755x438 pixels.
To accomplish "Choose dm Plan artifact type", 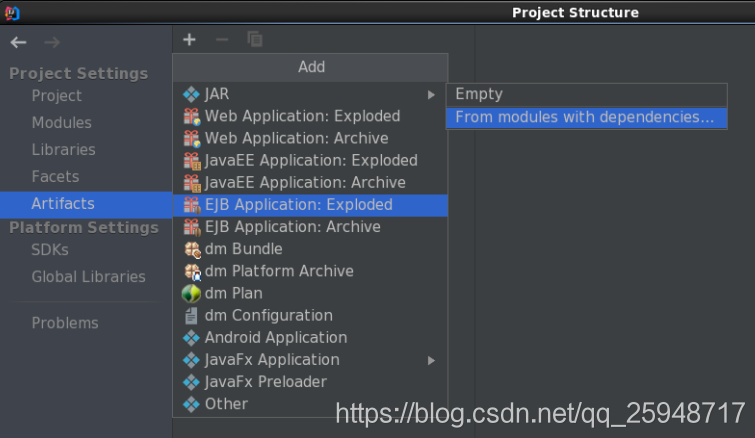I will point(310,293).
